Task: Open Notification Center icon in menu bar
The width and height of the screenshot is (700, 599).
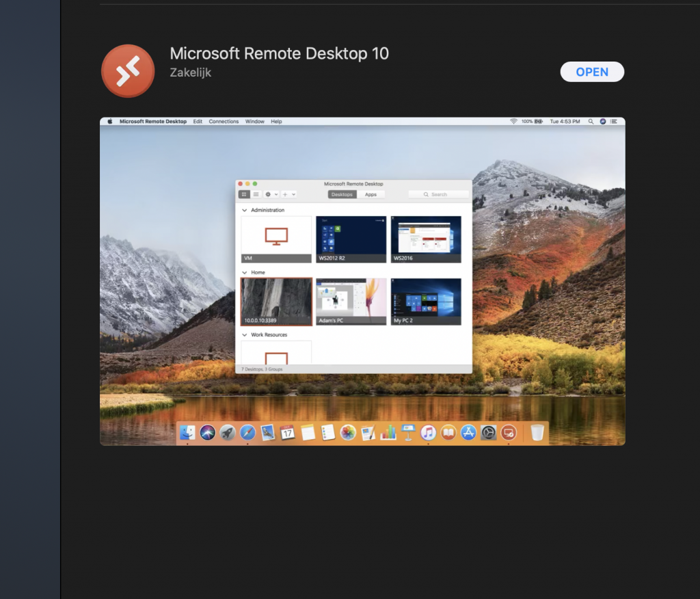Action: point(614,122)
